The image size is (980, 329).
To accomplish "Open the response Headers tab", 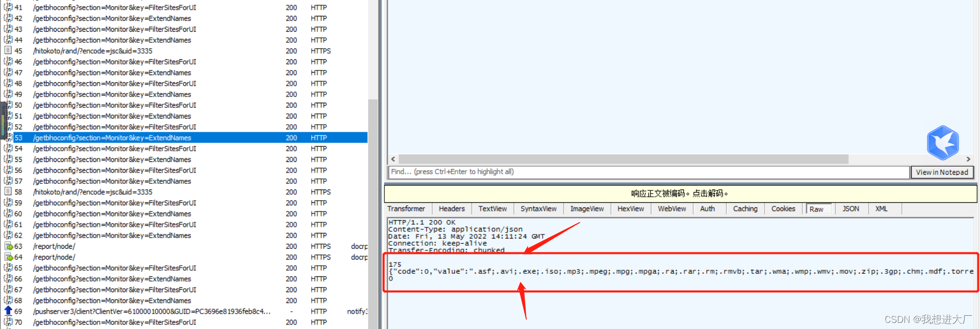I will 452,208.
